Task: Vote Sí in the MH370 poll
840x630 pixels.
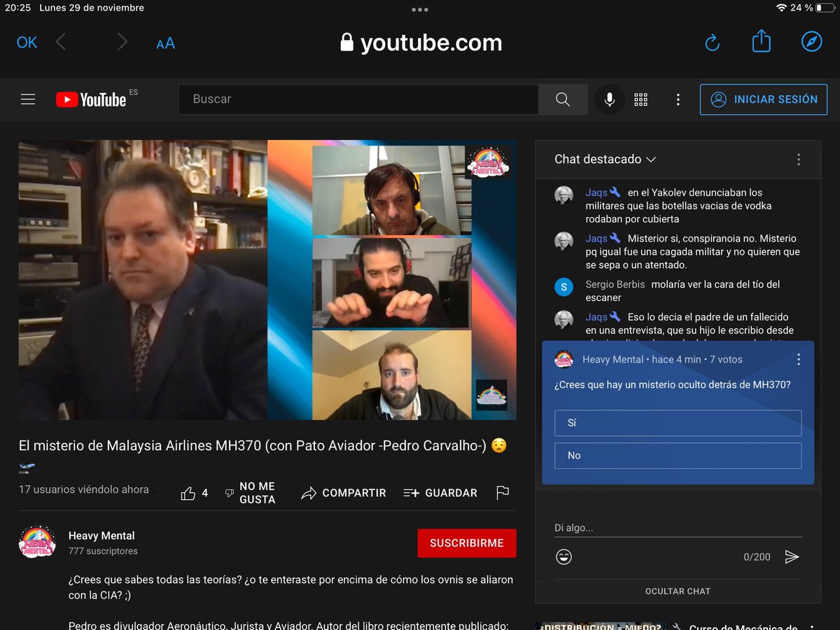Action: [x=678, y=423]
